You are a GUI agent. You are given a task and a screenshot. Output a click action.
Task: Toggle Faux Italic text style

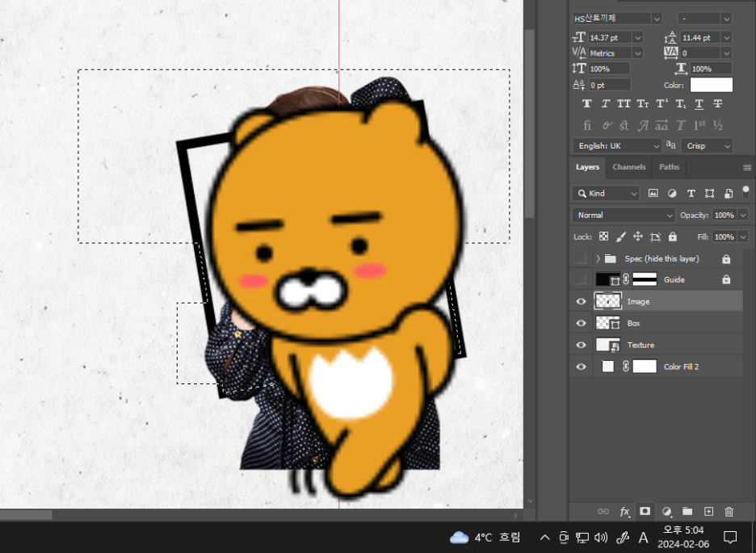(606, 103)
